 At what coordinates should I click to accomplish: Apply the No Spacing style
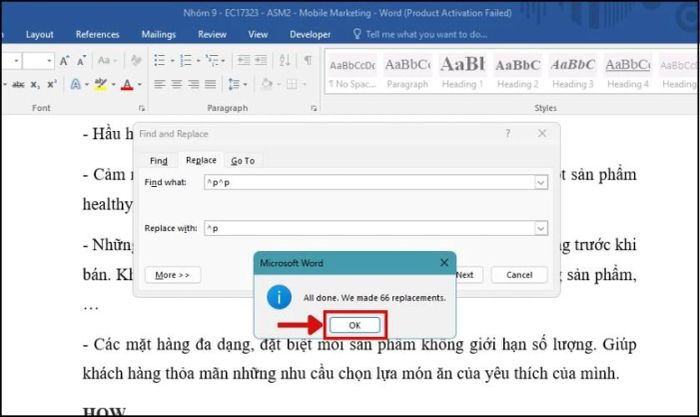click(x=353, y=73)
